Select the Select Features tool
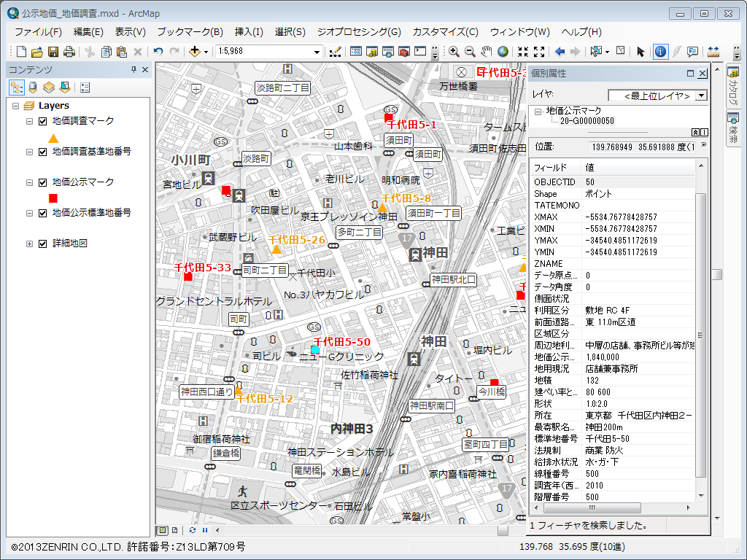The height and width of the screenshot is (560, 747). pos(595,52)
